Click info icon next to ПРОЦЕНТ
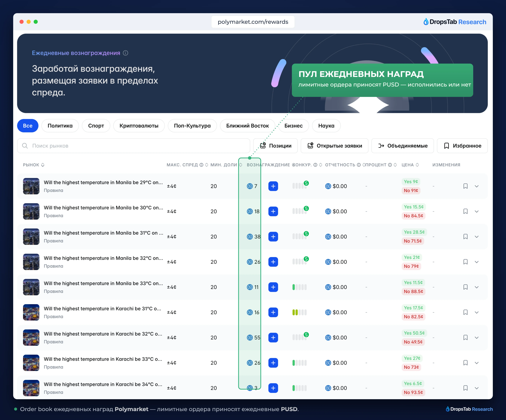The height and width of the screenshot is (420, 506). click(x=390, y=165)
